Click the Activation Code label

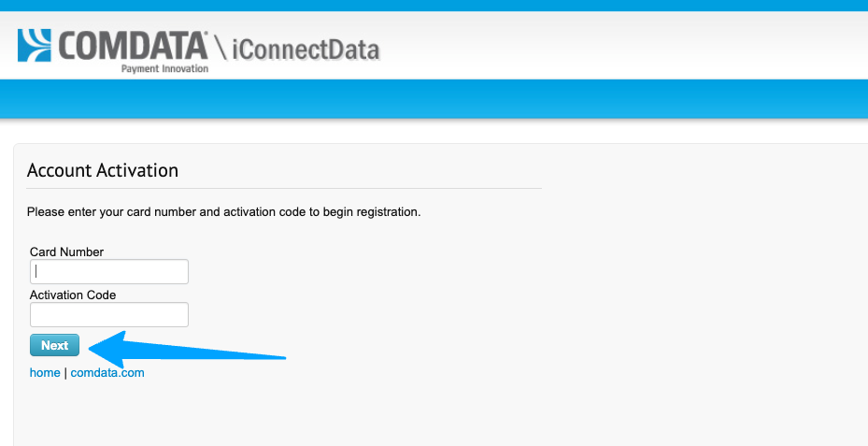(x=73, y=295)
